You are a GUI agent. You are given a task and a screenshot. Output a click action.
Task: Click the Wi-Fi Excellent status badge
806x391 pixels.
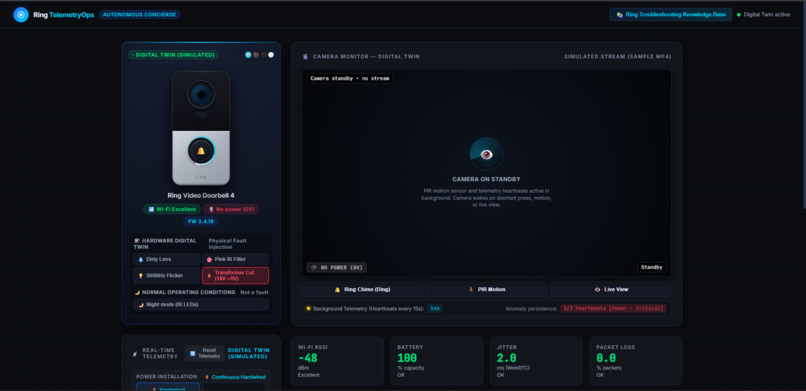172,209
